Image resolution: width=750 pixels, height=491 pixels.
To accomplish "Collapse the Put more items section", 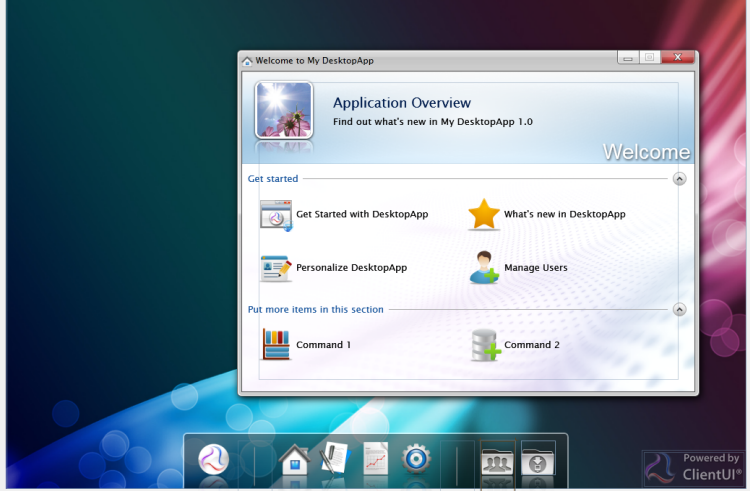I will coord(679,309).
